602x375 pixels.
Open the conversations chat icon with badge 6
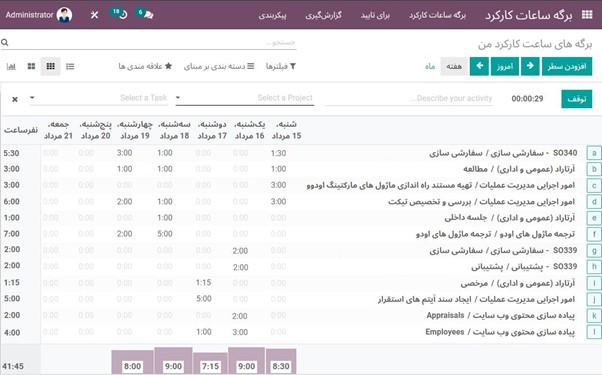point(145,14)
